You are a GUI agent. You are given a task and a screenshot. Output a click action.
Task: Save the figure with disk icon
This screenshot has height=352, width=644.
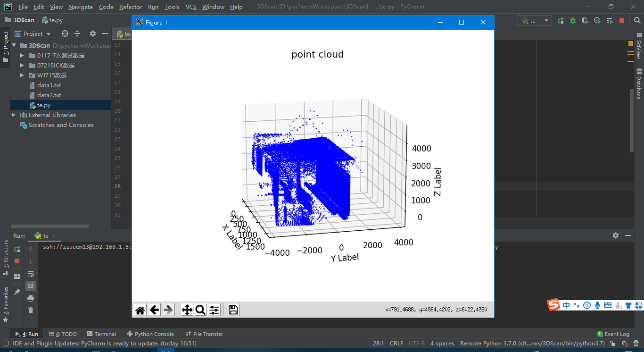pos(233,310)
